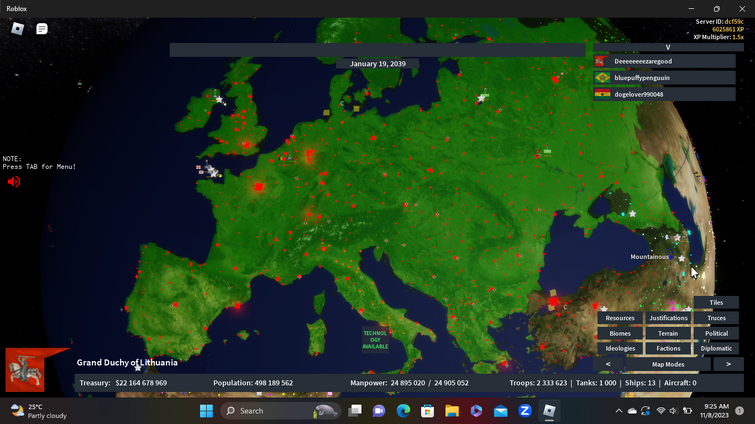Show hidden icons in system tray
This screenshot has width=755, height=424.
[x=619, y=411]
